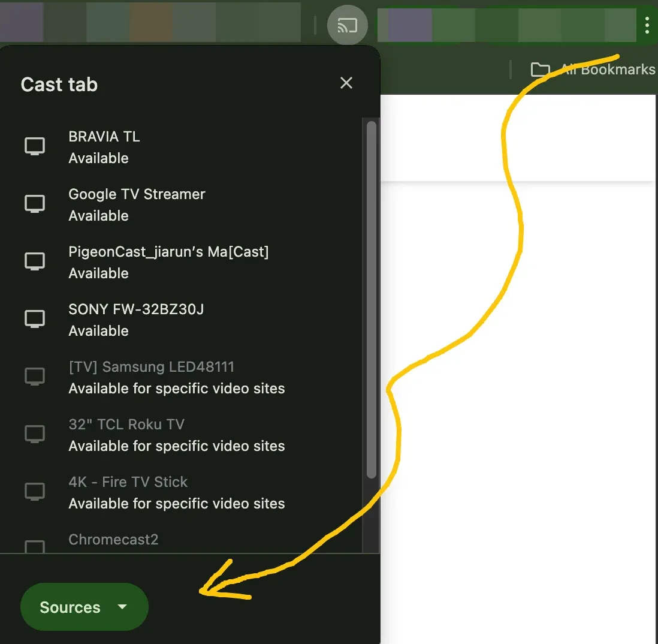The image size is (658, 644).
Task: Open the All Bookmarks folder
Action: click(593, 70)
